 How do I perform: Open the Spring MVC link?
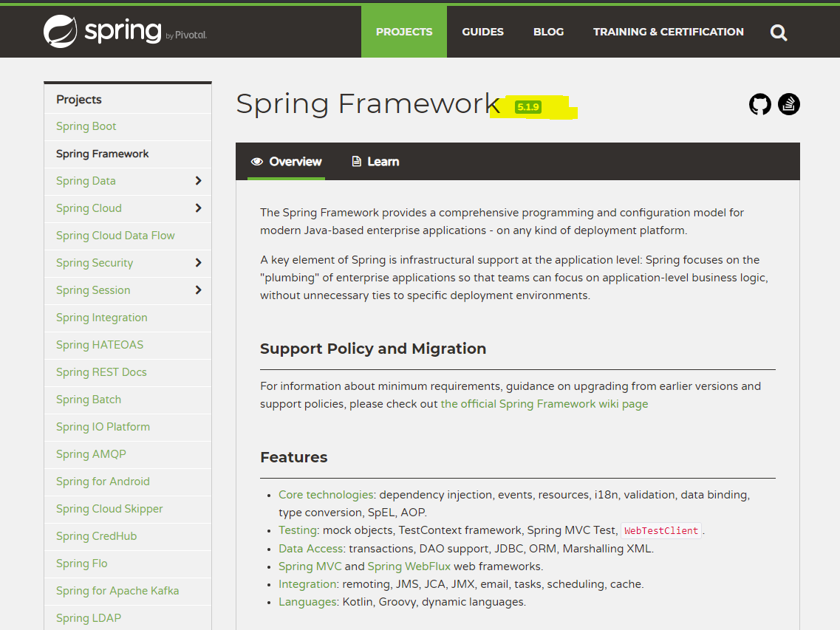pos(310,566)
